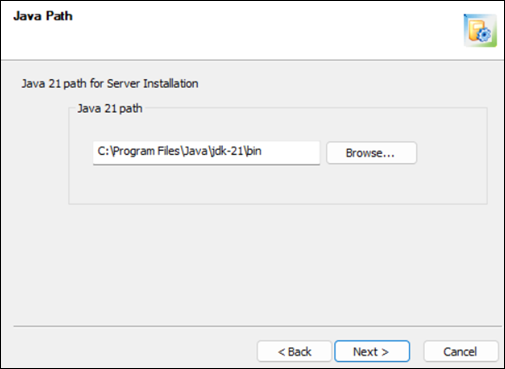Screen dimensions: 505x369
Task: Click the "Java 21 path" group label
Action: 110,109
